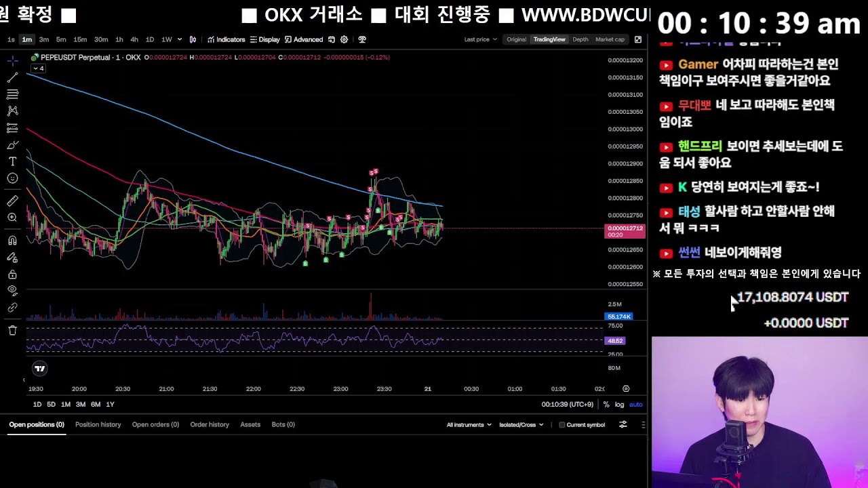
Task: Select the trend line drawing tool
Action: pyautogui.click(x=12, y=78)
